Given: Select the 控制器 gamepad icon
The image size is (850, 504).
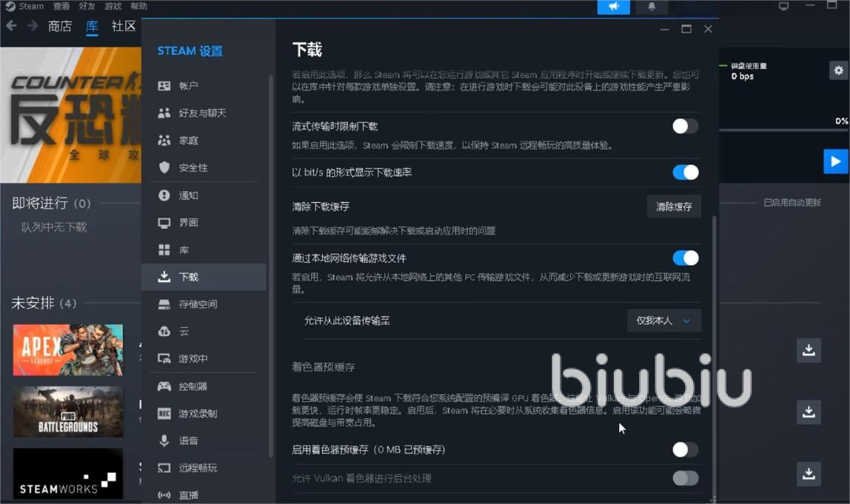Looking at the screenshot, I should [x=164, y=386].
